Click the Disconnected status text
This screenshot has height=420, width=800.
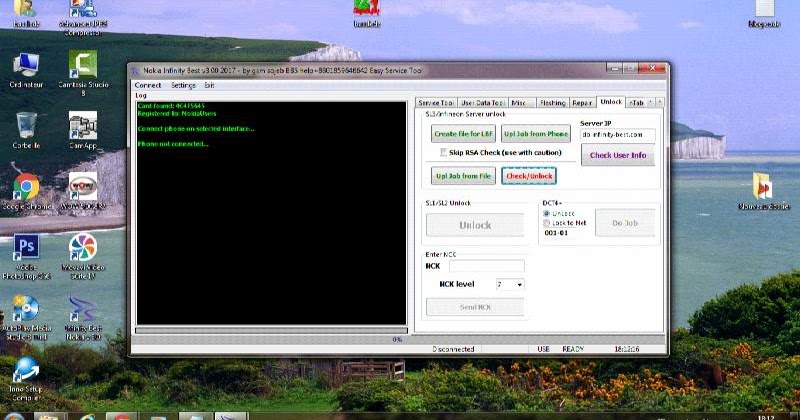coord(453,349)
